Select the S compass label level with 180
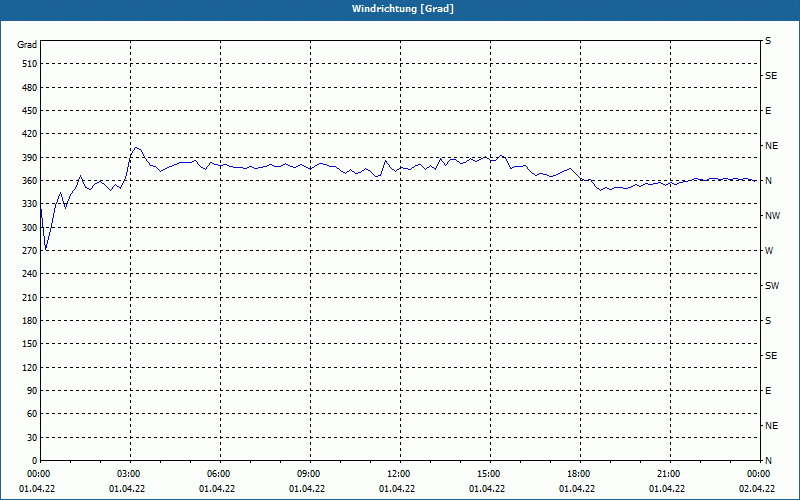The height and width of the screenshot is (500, 800). coord(768,321)
